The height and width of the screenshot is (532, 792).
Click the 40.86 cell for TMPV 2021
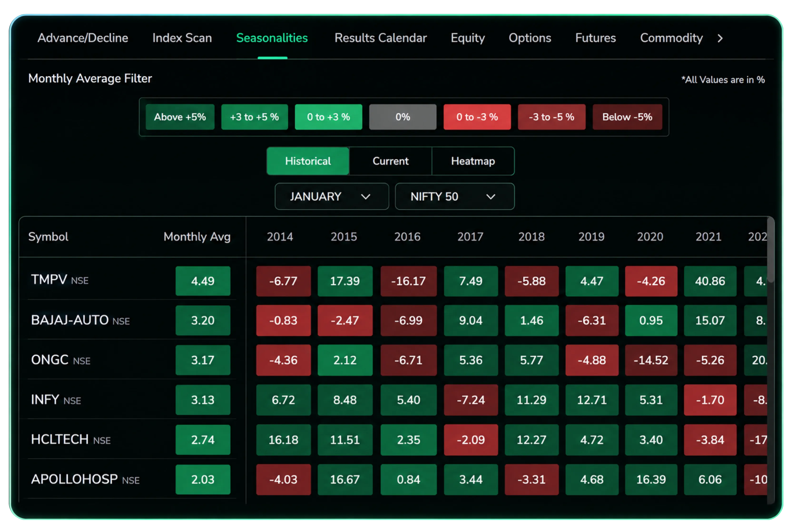[x=710, y=281]
